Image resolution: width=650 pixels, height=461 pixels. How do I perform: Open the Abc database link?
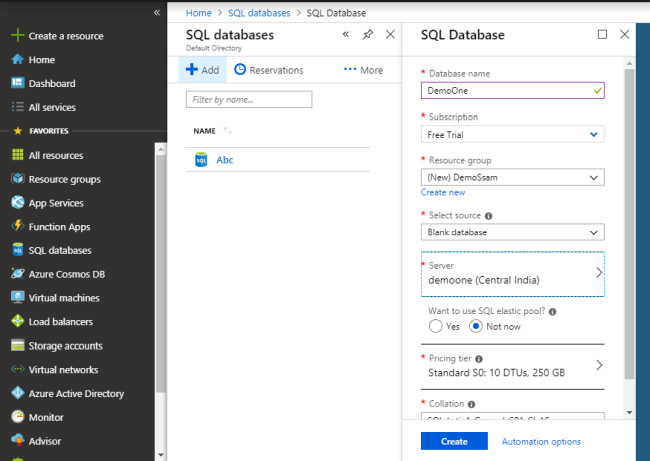(x=225, y=160)
